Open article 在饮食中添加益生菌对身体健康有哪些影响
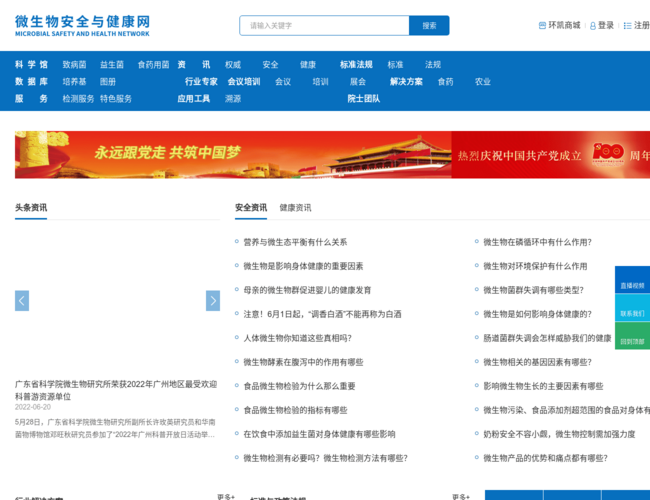This screenshot has width=650, height=500. (319, 434)
